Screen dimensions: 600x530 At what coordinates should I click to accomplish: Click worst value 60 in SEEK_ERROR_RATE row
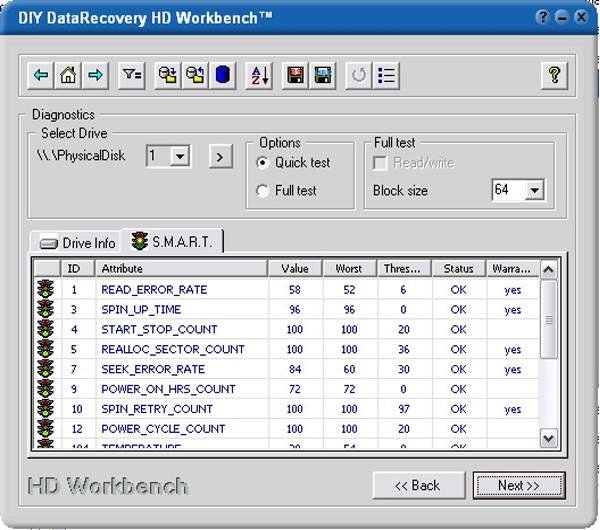click(349, 369)
